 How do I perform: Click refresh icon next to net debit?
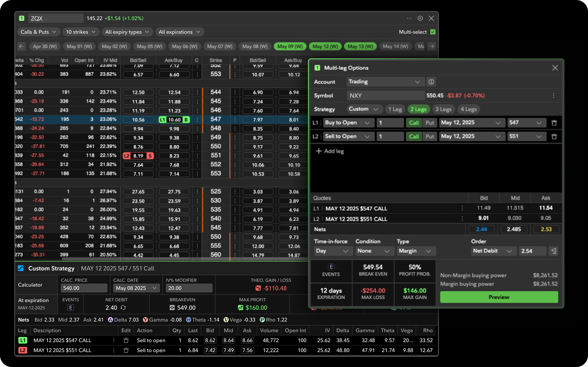123,308
